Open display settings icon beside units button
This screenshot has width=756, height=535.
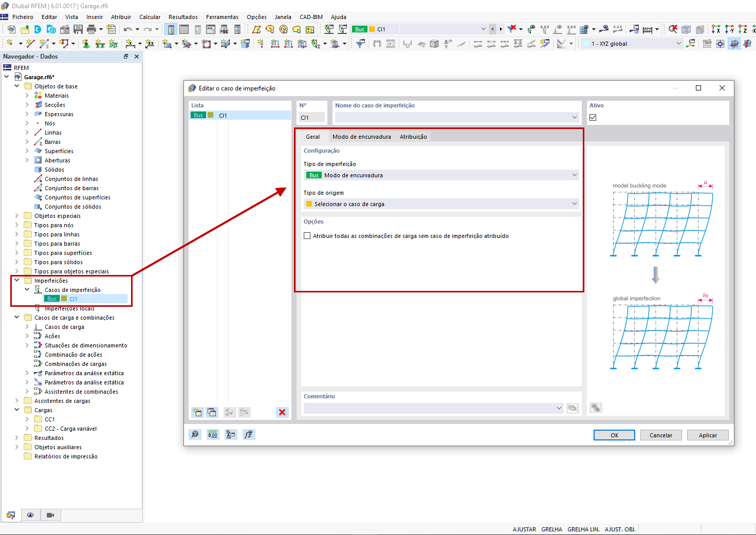[231, 434]
